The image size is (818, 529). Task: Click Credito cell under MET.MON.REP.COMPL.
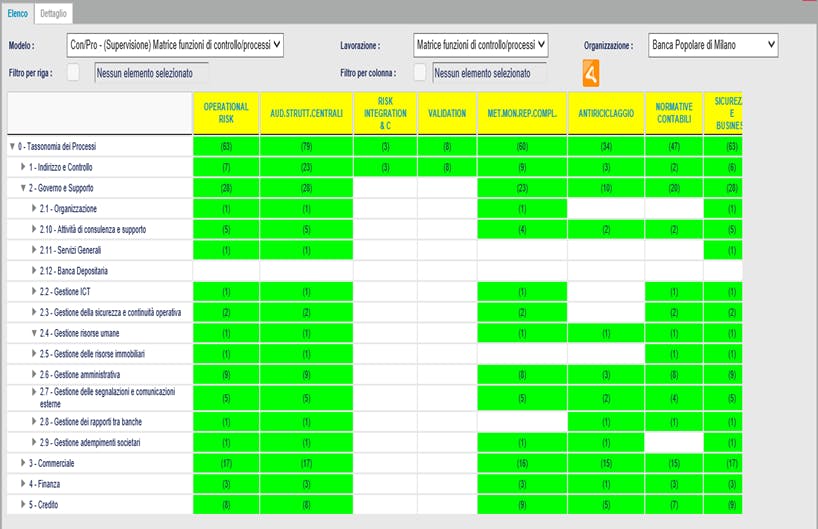click(x=522, y=504)
